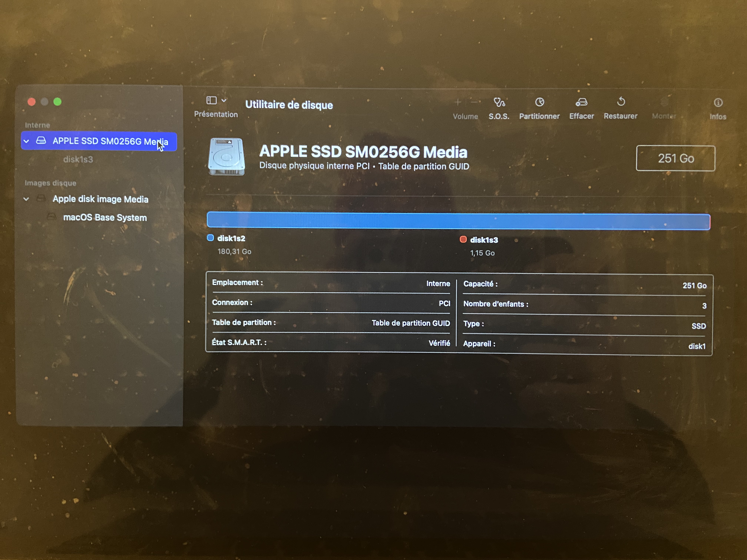The width and height of the screenshot is (747, 560).
Task: Close the window with the red button
Action: pyautogui.click(x=31, y=102)
